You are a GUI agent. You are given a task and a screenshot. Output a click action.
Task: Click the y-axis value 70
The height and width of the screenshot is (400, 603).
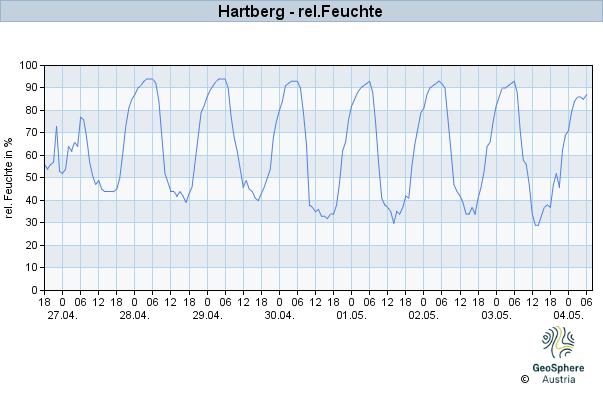pos(32,133)
